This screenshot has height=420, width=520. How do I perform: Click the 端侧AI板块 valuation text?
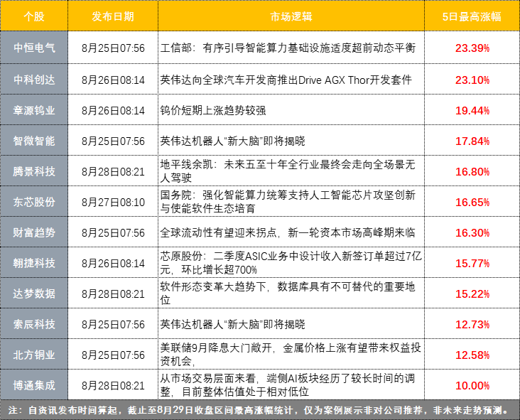pyautogui.click(x=288, y=385)
